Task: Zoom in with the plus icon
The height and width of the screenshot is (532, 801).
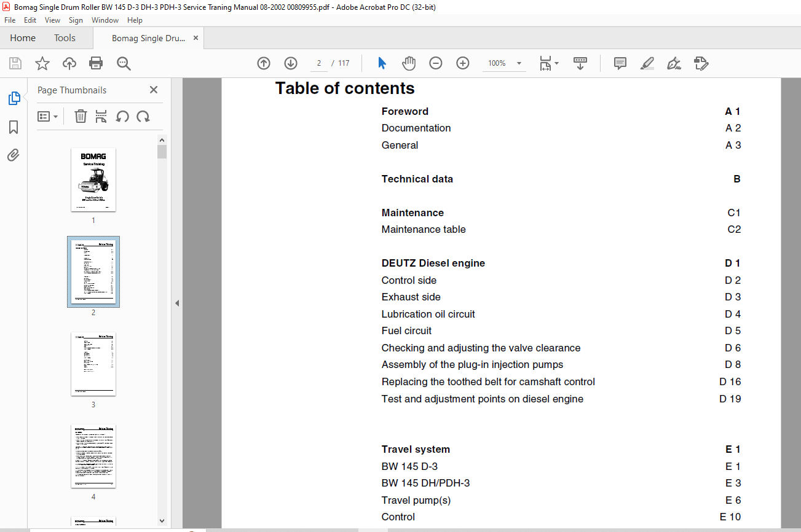Action: click(x=463, y=63)
